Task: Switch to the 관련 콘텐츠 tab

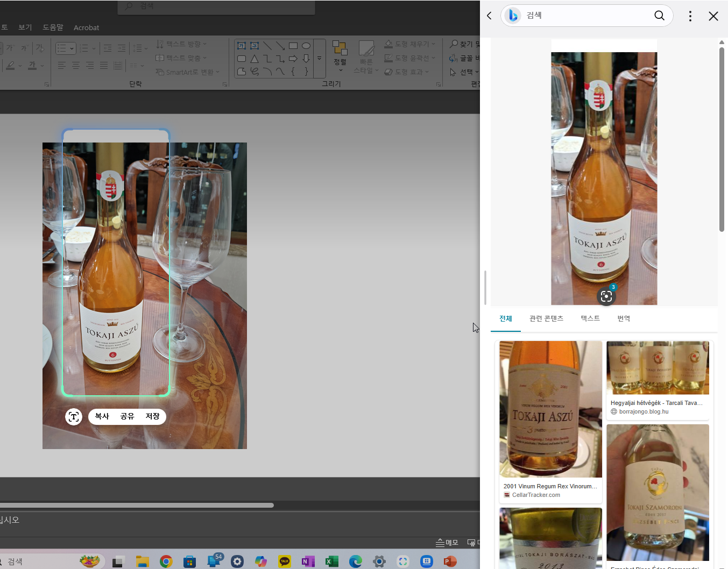Action: [x=546, y=318]
